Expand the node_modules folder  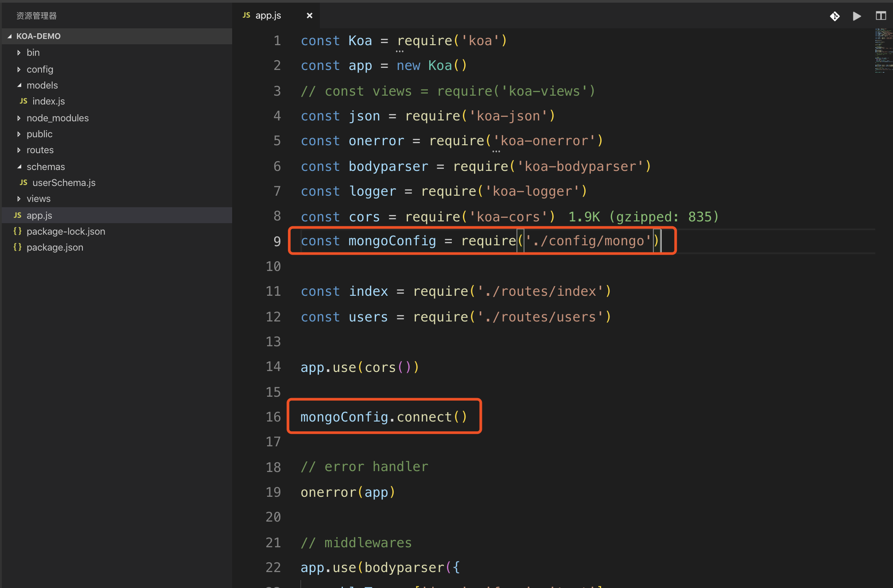(19, 118)
